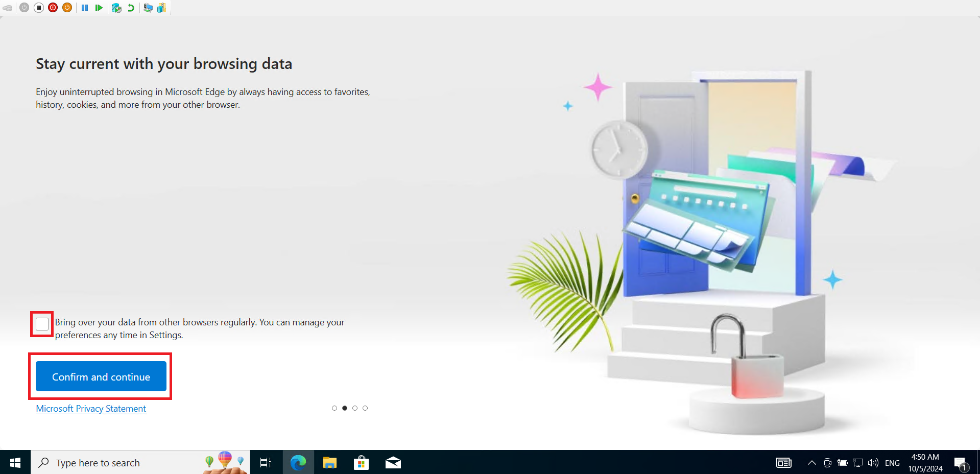Image resolution: width=980 pixels, height=474 pixels.
Task: Click the 'Type here to search' box
Action: tap(140, 462)
